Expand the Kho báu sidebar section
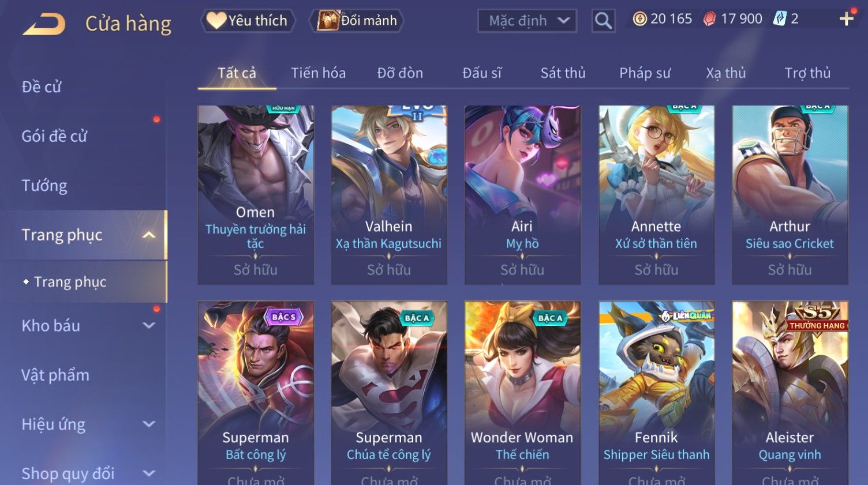Viewport: 868px width, 485px height. [x=149, y=325]
